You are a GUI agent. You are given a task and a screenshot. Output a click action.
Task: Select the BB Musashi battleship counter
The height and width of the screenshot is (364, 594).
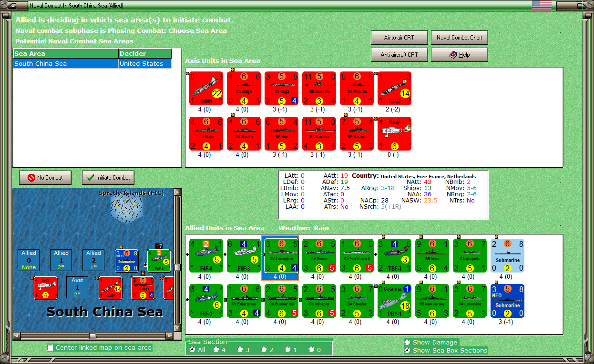click(319, 89)
